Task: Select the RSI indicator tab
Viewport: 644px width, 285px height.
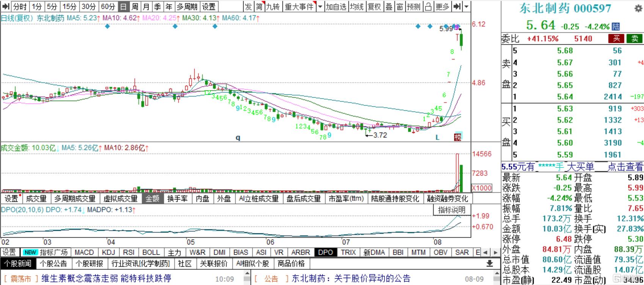Action: click(129, 252)
